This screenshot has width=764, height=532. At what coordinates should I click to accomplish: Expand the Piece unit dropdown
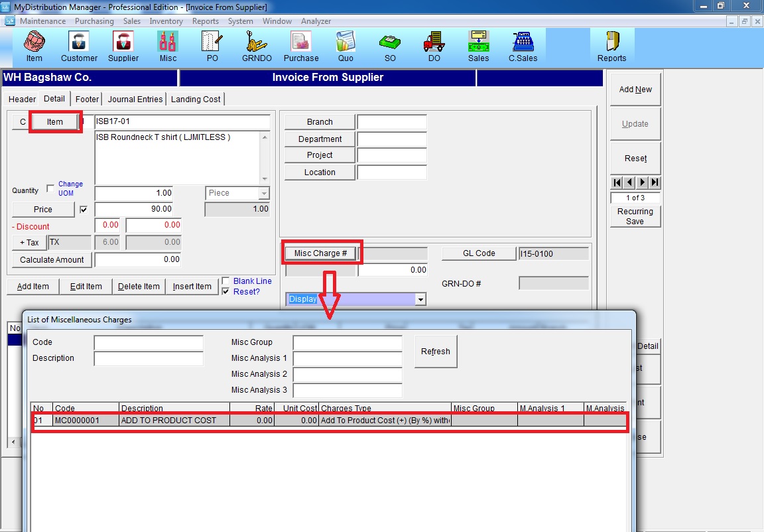(264, 193)
